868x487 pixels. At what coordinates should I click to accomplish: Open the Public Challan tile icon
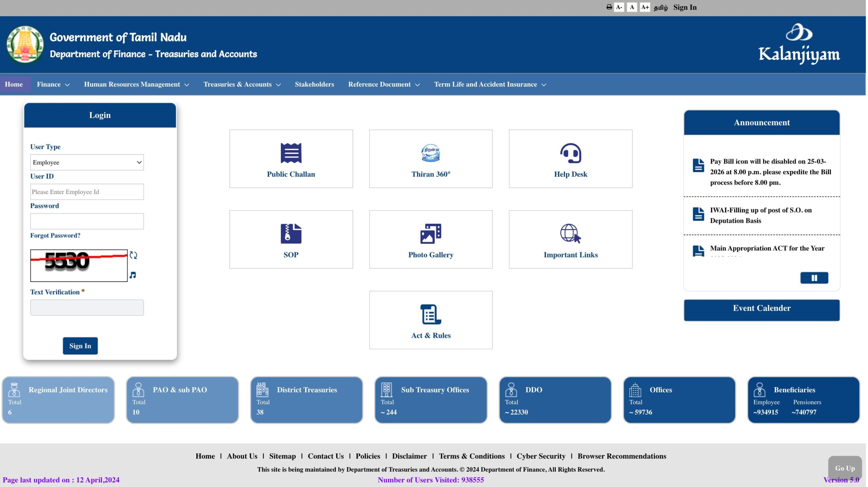point(291,153)
